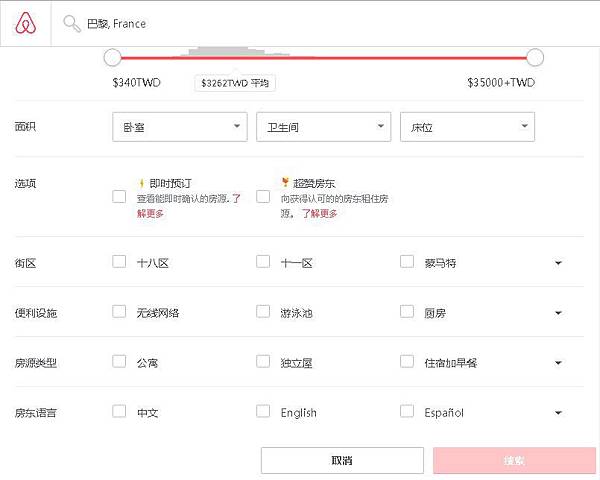Expand the 便利设施 row arrow
The width and height of the screenshot is (600, 480).
tap(558, 313)
